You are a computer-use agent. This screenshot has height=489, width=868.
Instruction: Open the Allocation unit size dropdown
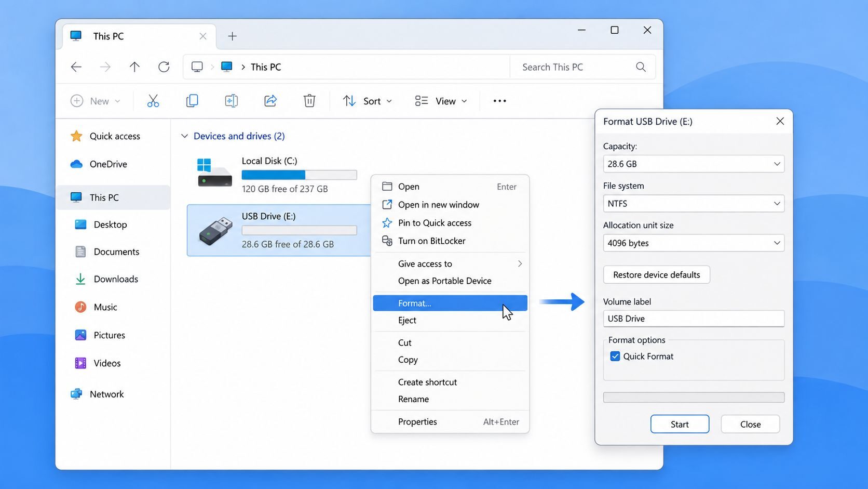(x=694, y=243)
